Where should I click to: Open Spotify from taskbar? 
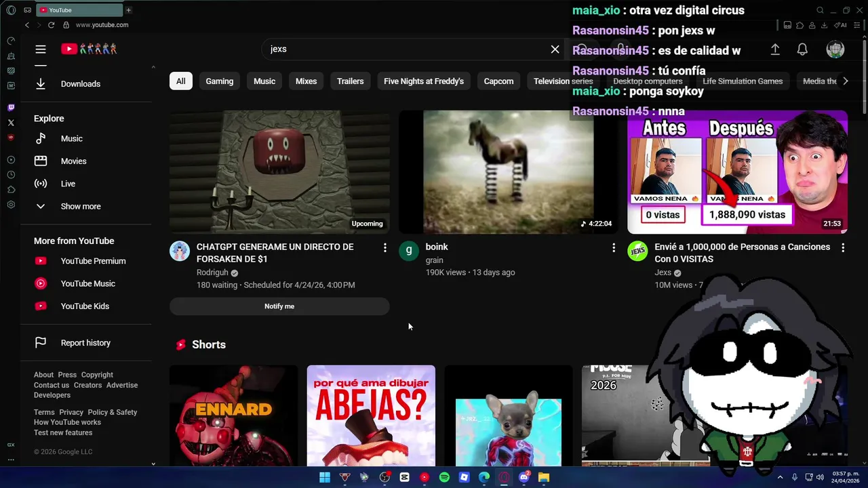tap(444, 477)
